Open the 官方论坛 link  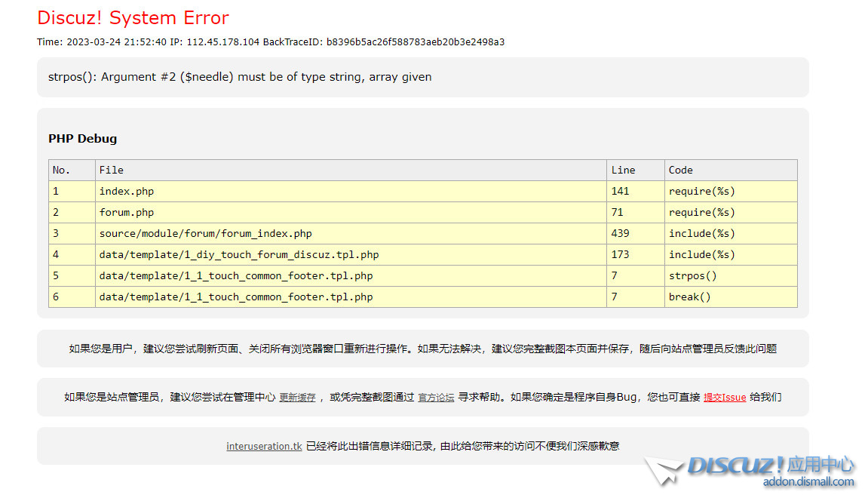click(436, 398)
